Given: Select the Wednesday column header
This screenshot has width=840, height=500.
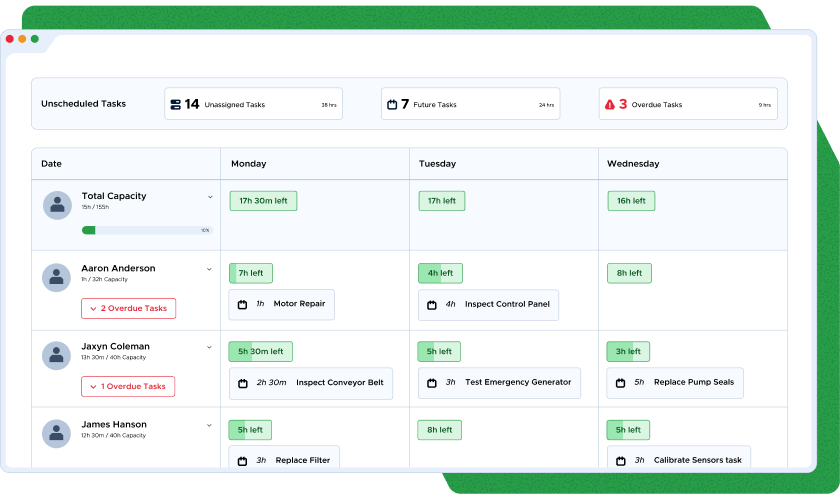Looking at the screenshot, I should [633, 164].
